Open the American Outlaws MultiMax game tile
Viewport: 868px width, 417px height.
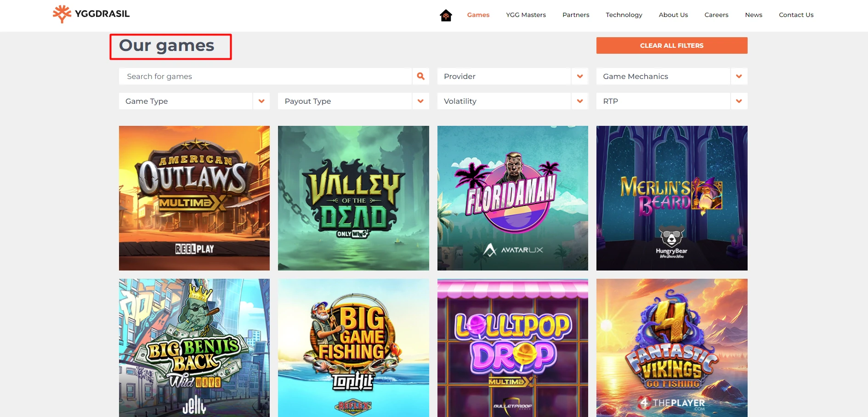(x=194, y=198)
